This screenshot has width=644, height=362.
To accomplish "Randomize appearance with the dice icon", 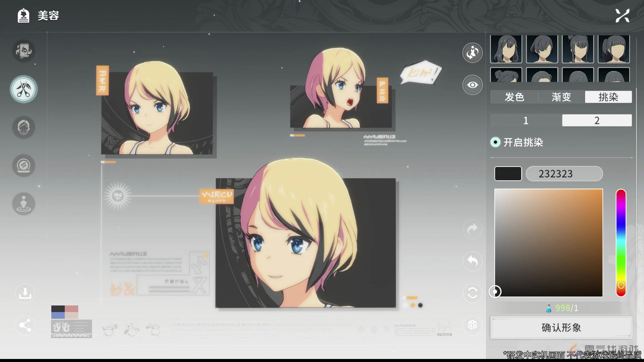I will 472,325.
